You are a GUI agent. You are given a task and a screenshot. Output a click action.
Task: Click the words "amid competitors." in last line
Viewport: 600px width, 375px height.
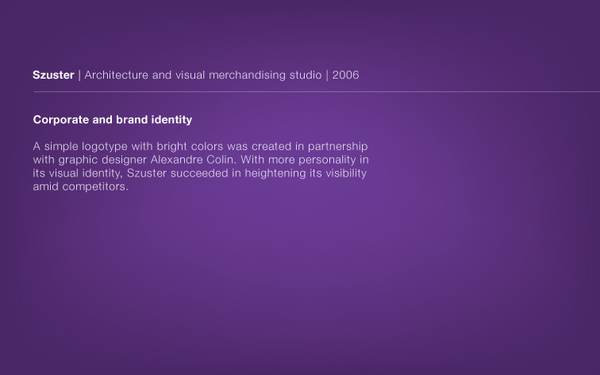click(80, 187)
